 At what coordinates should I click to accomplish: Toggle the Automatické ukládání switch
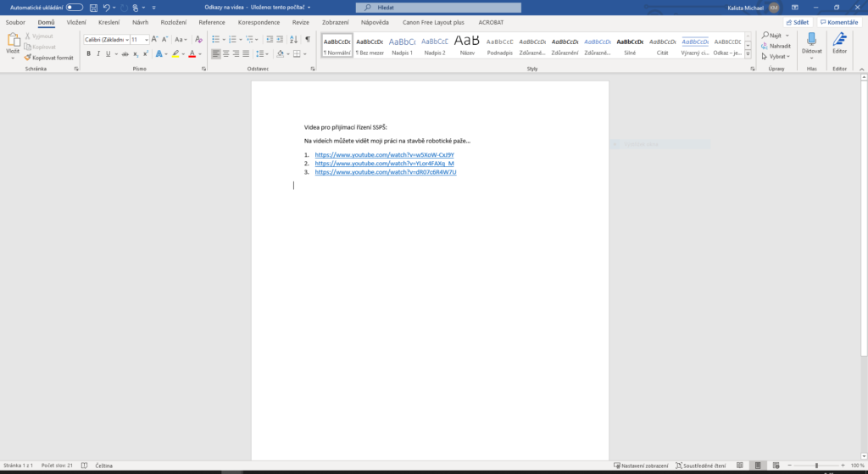click(75, 7)
